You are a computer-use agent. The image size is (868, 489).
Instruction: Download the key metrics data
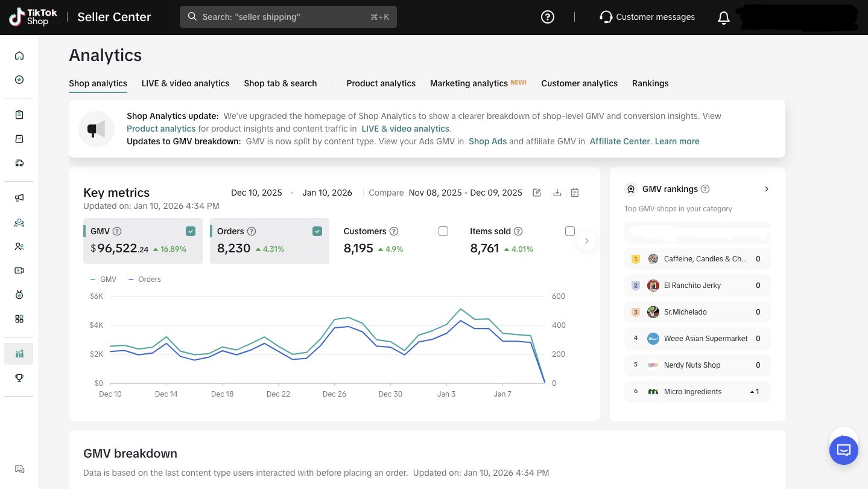click(557, 193)
